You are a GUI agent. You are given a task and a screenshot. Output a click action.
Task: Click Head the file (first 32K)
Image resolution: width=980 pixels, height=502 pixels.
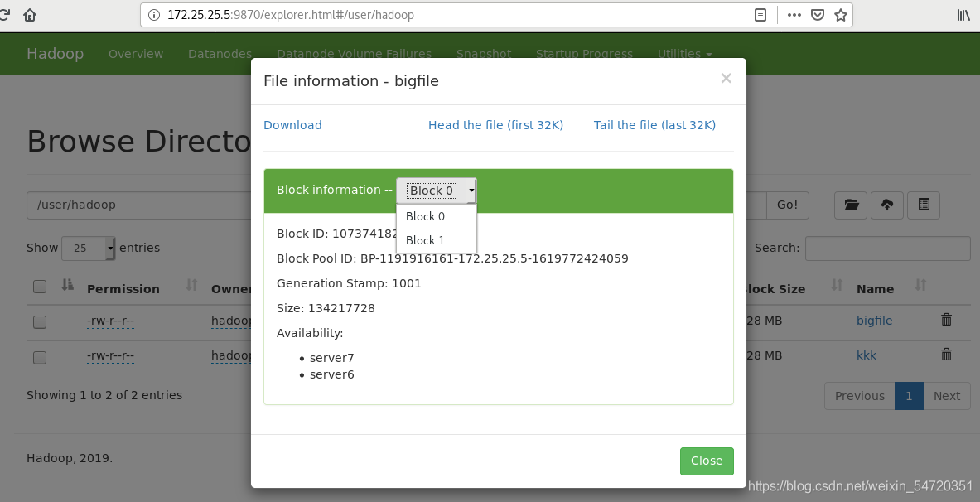(495, 125)
